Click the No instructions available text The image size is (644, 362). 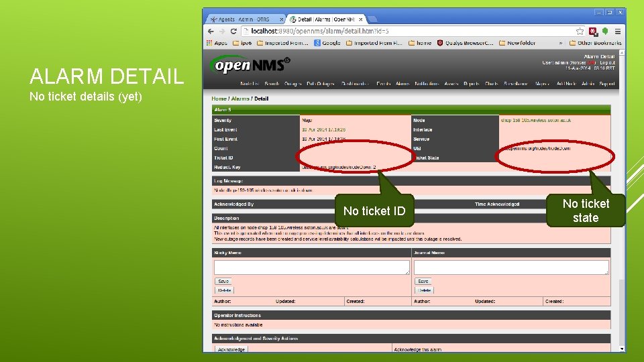238,324
